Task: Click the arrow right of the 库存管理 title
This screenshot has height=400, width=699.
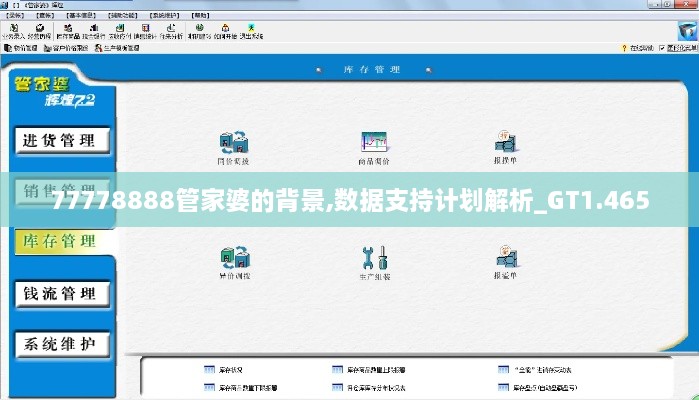Action: pos(428,70)
